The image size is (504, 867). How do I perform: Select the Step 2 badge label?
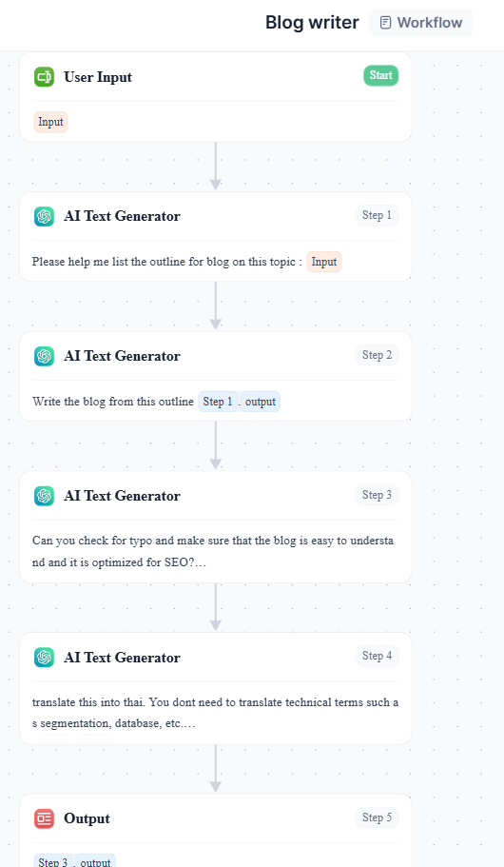[377, 355]
